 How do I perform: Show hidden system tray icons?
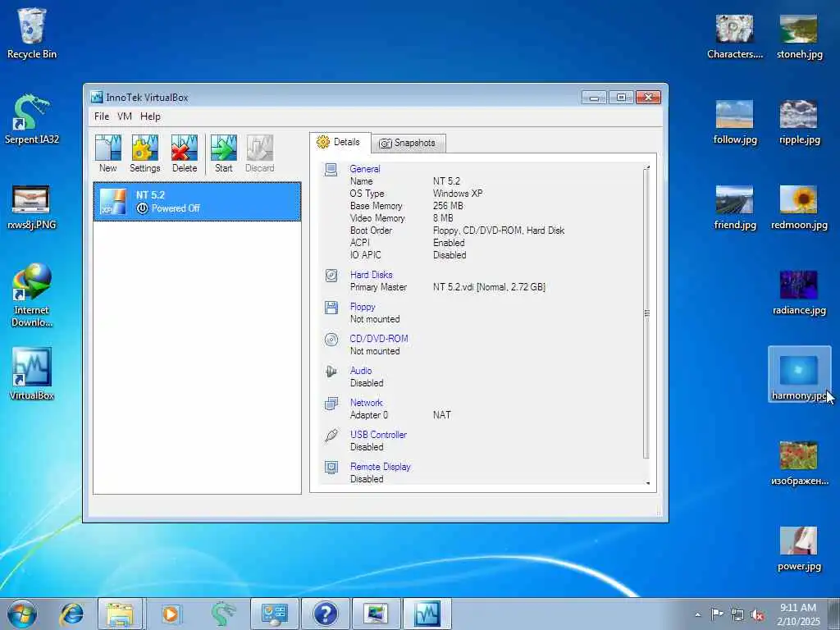[697, 615]
